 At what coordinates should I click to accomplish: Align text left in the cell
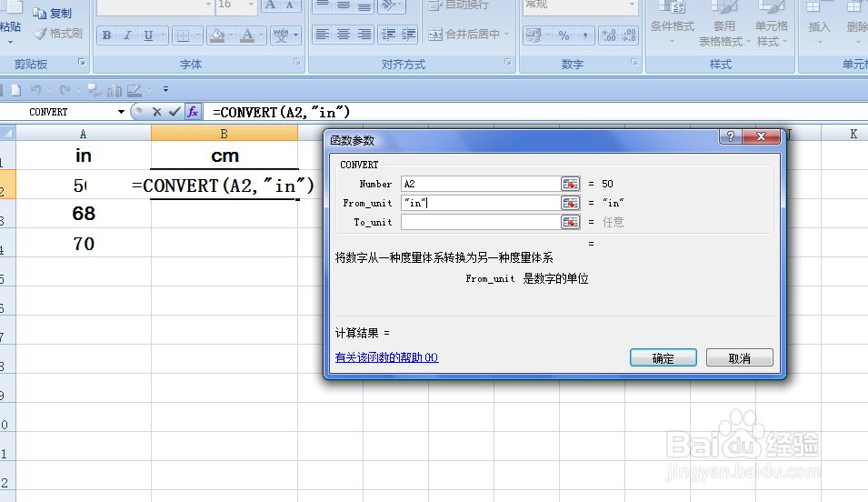[x=322, y=35]
